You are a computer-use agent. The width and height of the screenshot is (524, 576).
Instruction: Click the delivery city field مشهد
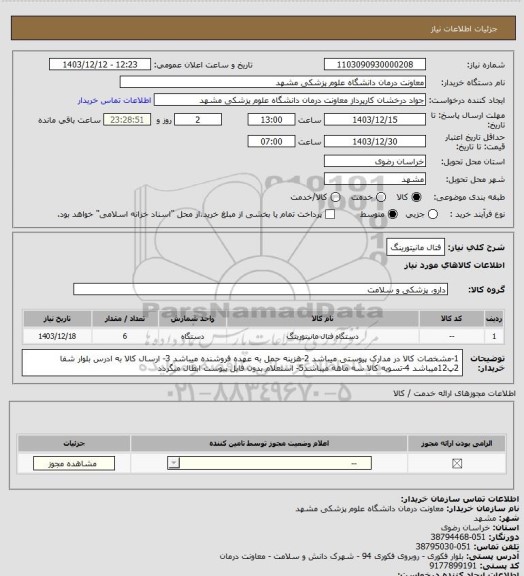click(x=375, y=179)
